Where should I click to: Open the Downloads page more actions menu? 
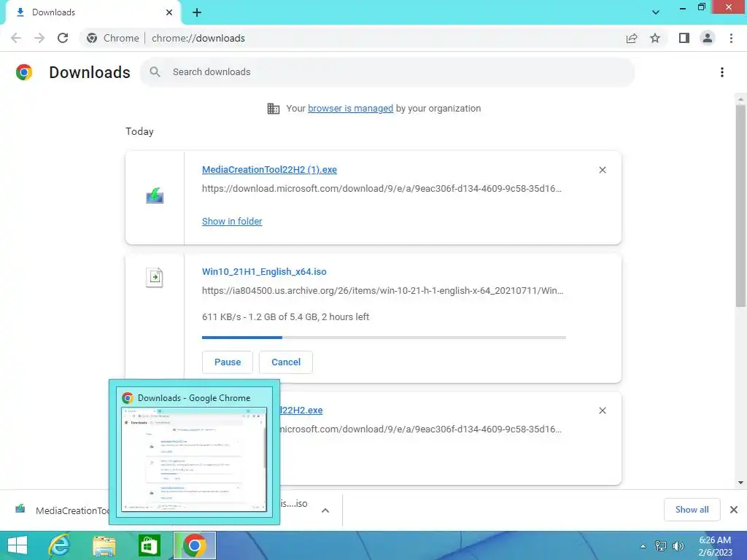coord(722,72)
